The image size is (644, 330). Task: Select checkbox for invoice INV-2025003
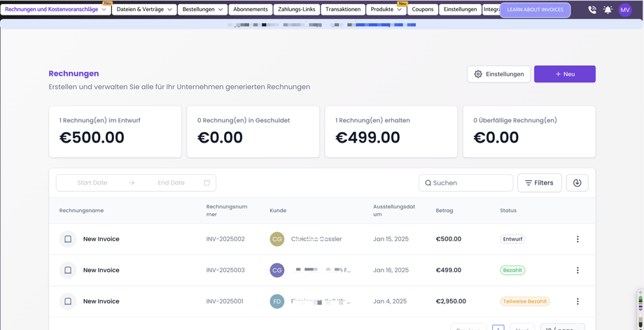pyautogui.click(x=68, y=271)
